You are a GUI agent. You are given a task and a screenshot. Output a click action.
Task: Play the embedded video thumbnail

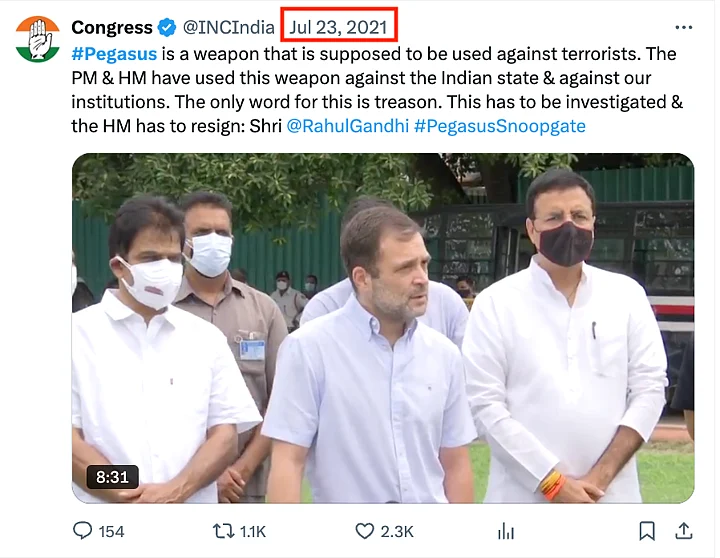click(382, 328)
